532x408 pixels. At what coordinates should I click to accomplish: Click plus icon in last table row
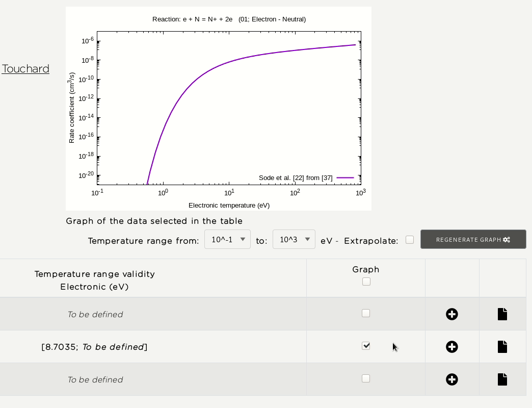(451, 379)
